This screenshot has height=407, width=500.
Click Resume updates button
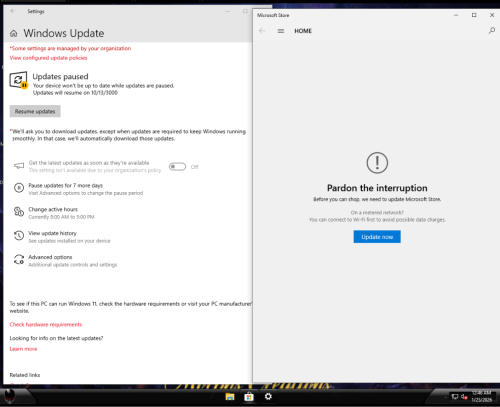35,111
